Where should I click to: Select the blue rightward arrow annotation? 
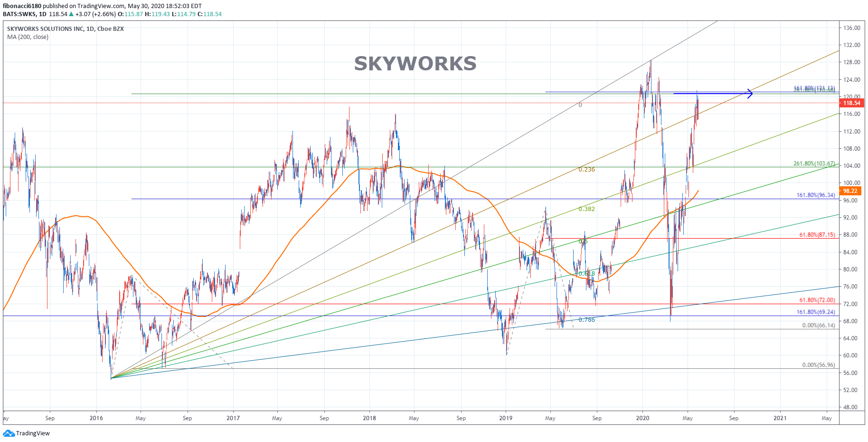[x=712, y=94]
